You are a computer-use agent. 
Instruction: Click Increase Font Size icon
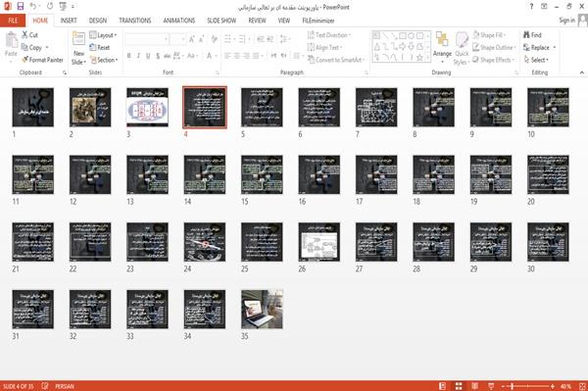coord(192,39)
